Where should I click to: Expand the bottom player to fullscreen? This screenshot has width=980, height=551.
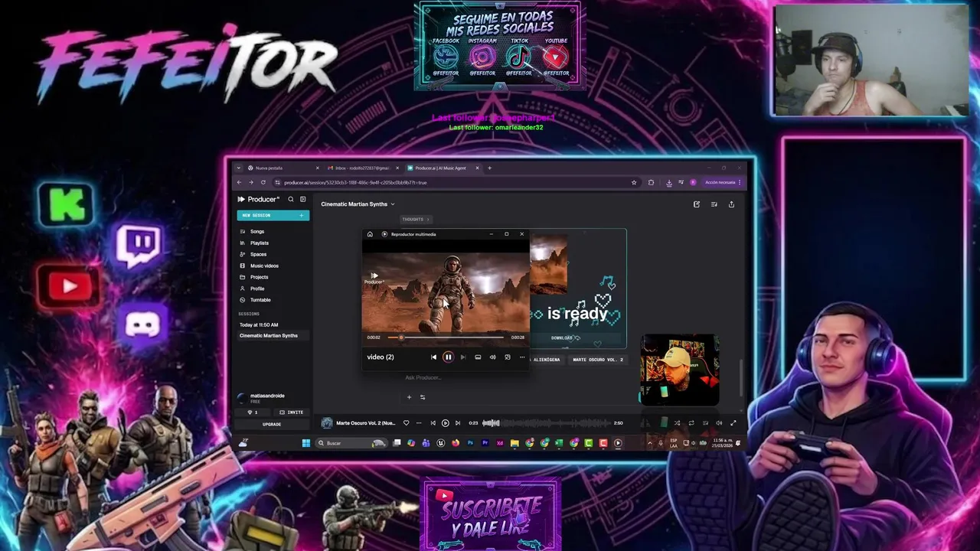click(733, 422)
